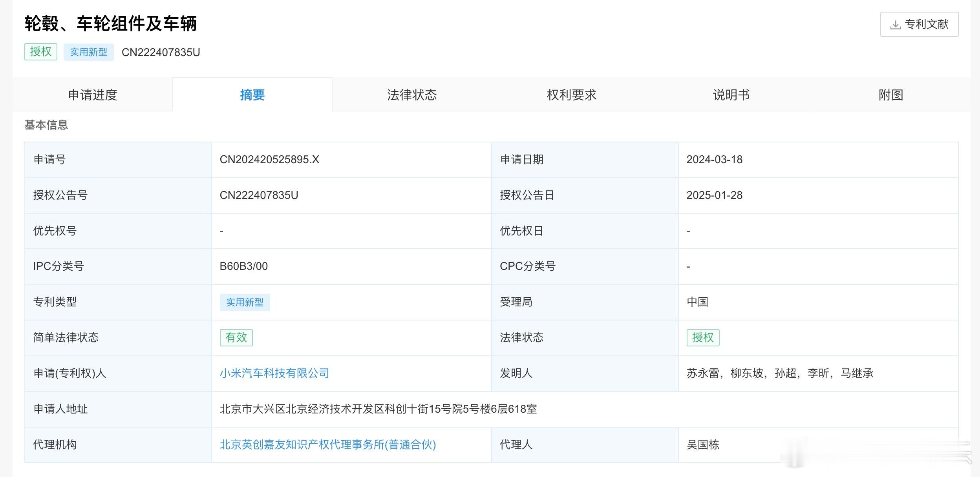Switch to the 法律状态 tab
Viewport: 980px width, 477px height.
pos(412,95)
